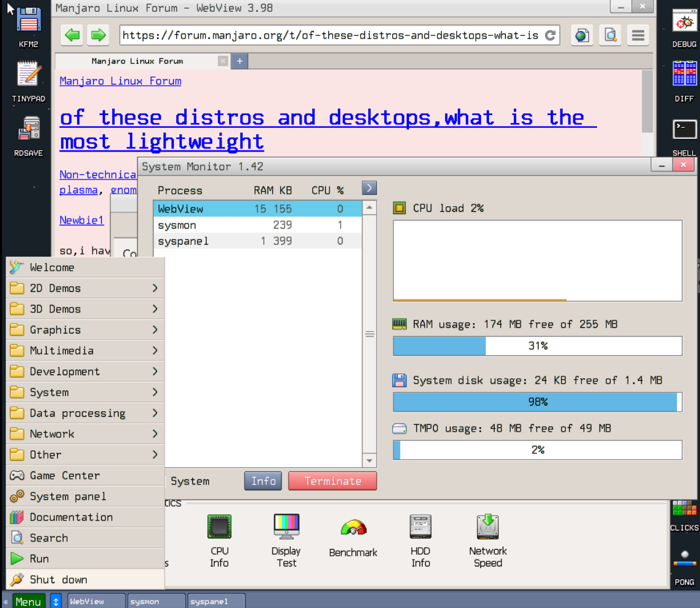The height and width of the screenshot is (608, 700).
Task: Click the arrow button beside CPU % column
Action: click(369, 188)
